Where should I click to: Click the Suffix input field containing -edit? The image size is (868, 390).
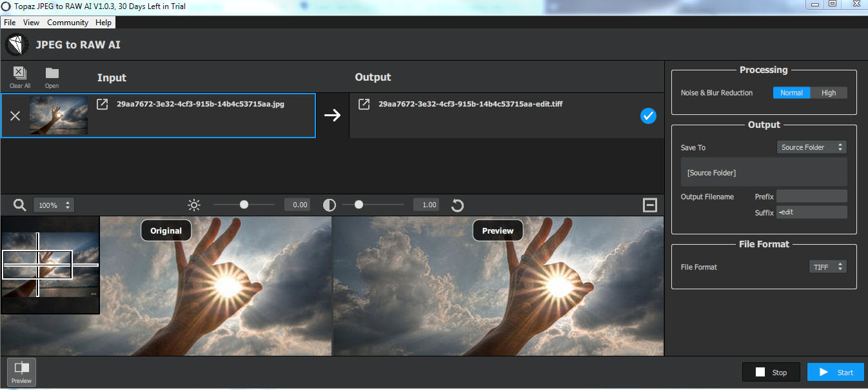811,212
